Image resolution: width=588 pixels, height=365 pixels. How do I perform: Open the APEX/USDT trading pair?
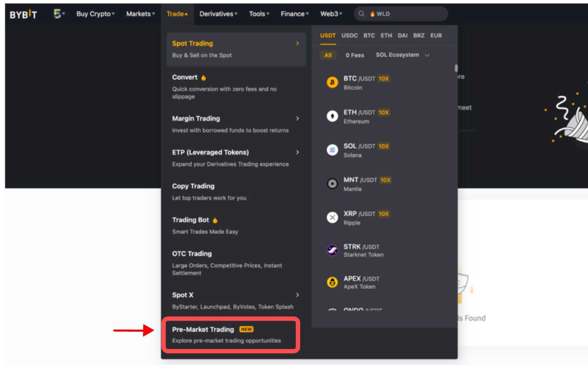click(x=384, y=282)
